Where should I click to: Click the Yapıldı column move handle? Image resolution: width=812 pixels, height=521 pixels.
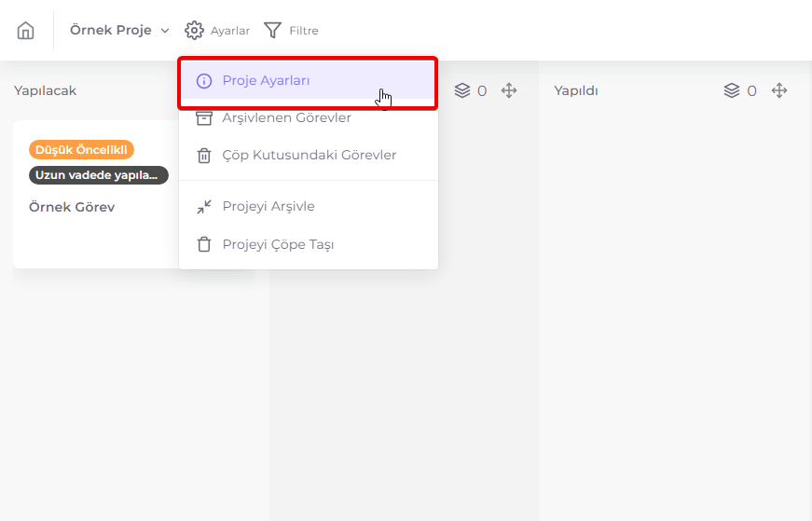[779, 90]
